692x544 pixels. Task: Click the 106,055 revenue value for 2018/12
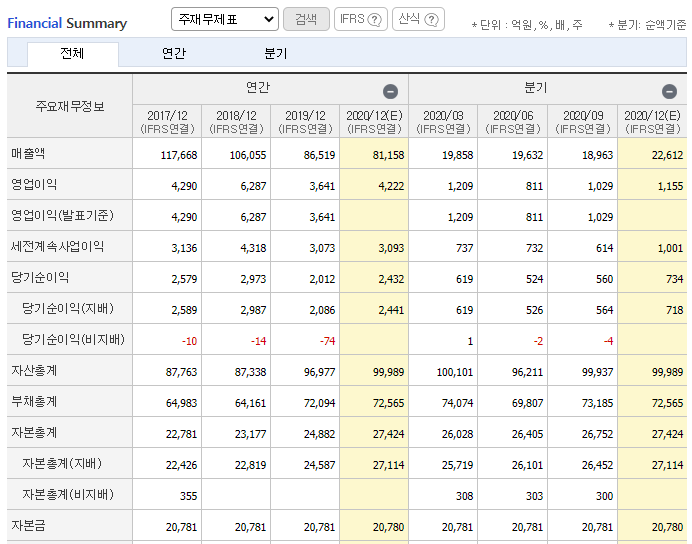(248, 155)
